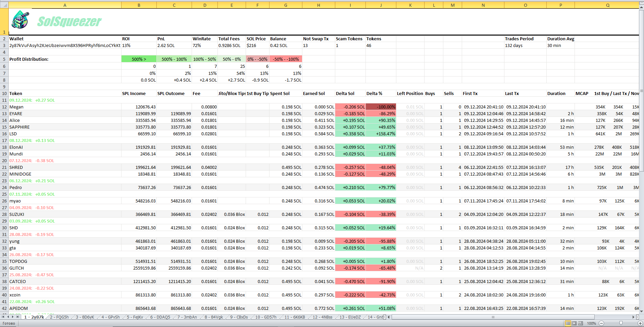
Task: Select the '-0.470 SOL' Delta Sol cell for CATCEO
Action: click(x=350, y=281)
